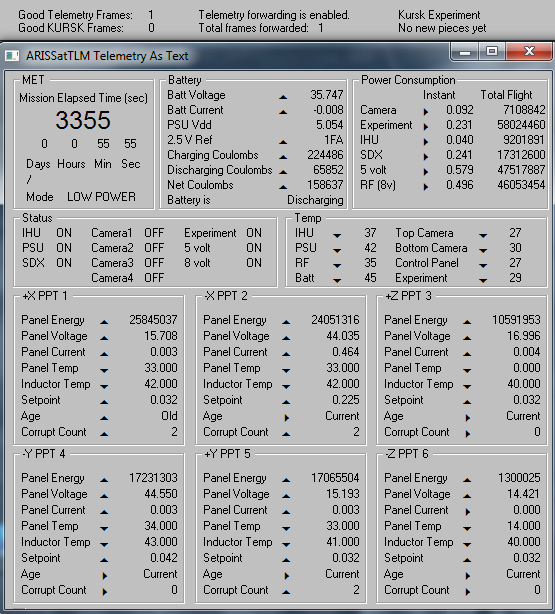Click the -Z PPT 6 Panel Current arrow
Screen dimensions: 555x614
[x=468, y=512]
